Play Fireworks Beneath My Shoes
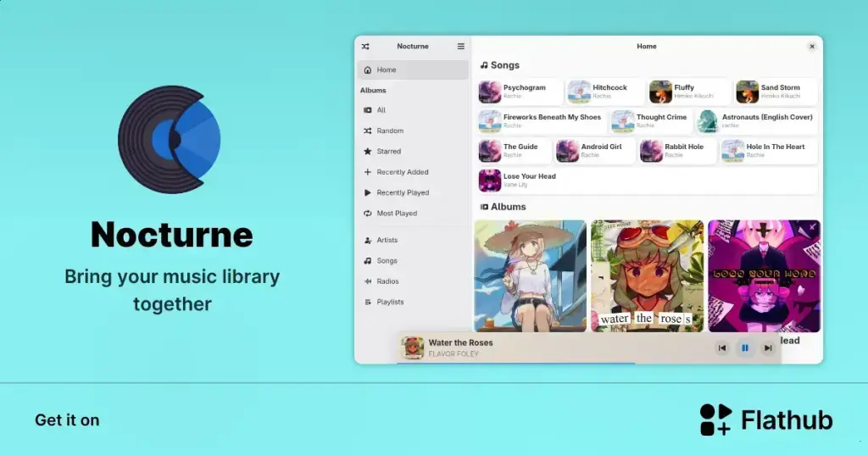 coord(542,121)
